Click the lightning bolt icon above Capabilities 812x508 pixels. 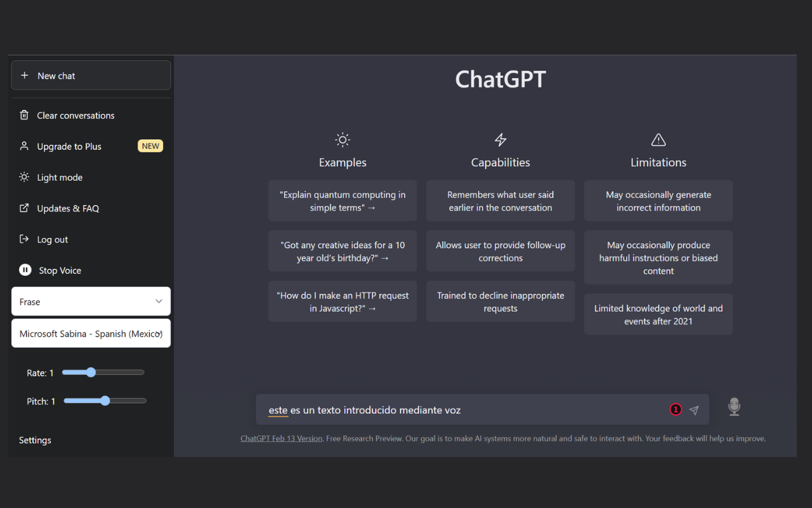[501, 140]
